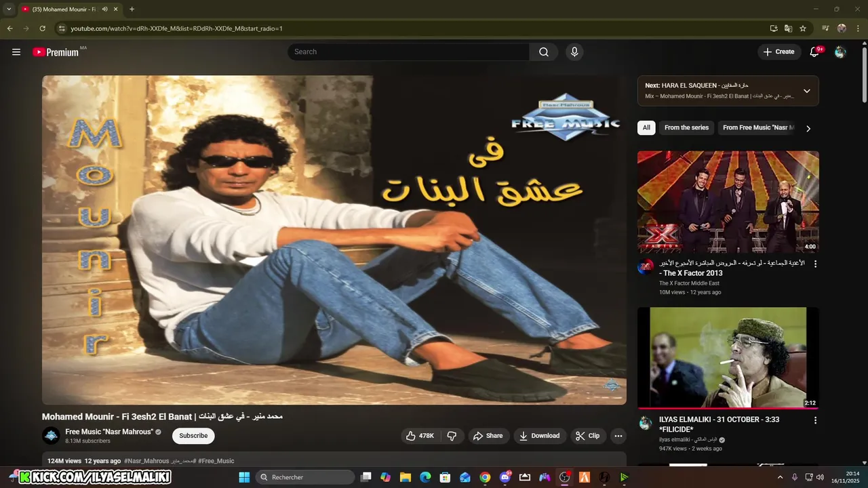Open ILYAS ELMALIKI 31 OCTOBER video title
The width and height of the screenshot is (868, 488).
click(719, 424)
